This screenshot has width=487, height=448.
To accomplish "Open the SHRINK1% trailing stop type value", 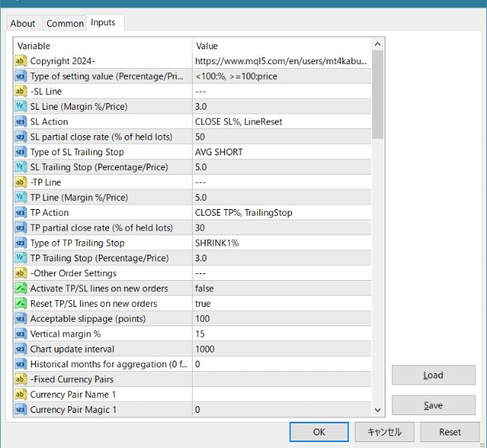I will click(282, 243).
